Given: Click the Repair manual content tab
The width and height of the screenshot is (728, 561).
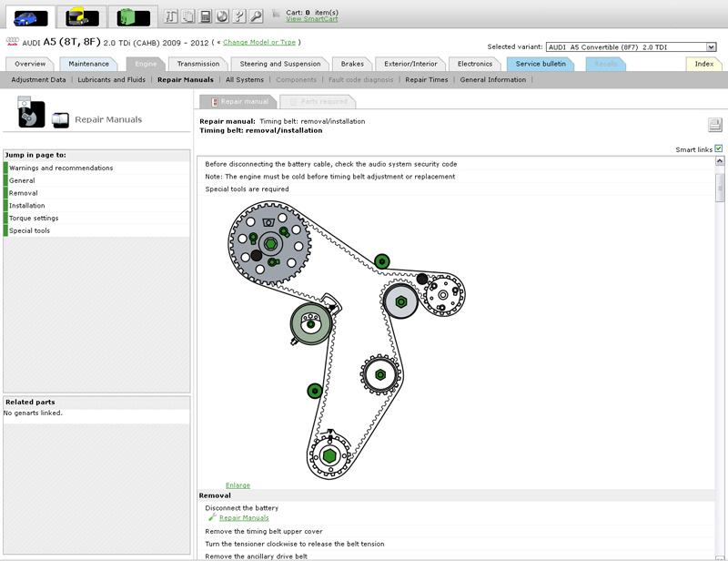Looking at the screenshot, I should coord(238,101).
